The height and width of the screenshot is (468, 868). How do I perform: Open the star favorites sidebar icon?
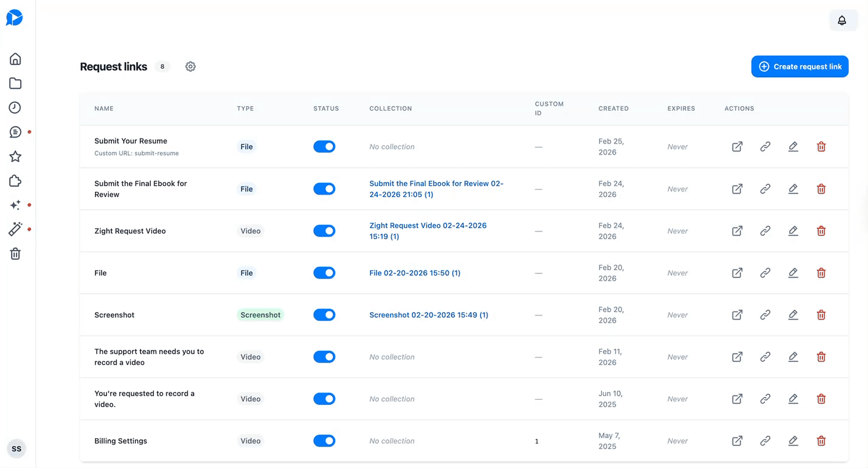pyautogui.click(x=15, y=156)
